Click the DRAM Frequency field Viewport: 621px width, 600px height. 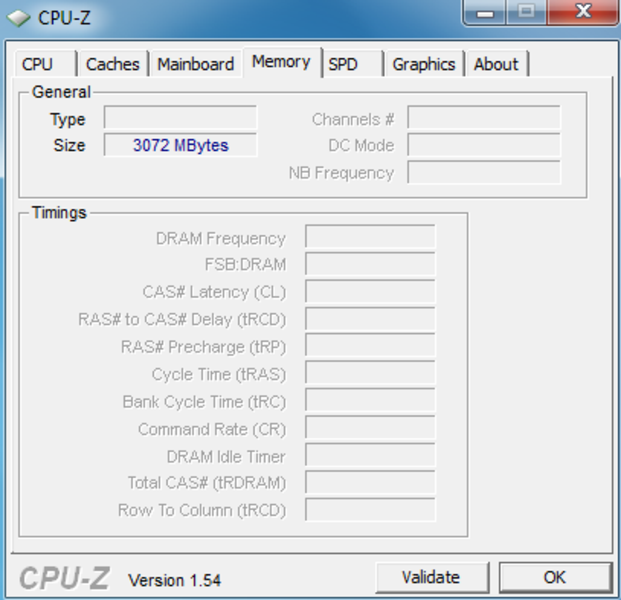(370, 236)
